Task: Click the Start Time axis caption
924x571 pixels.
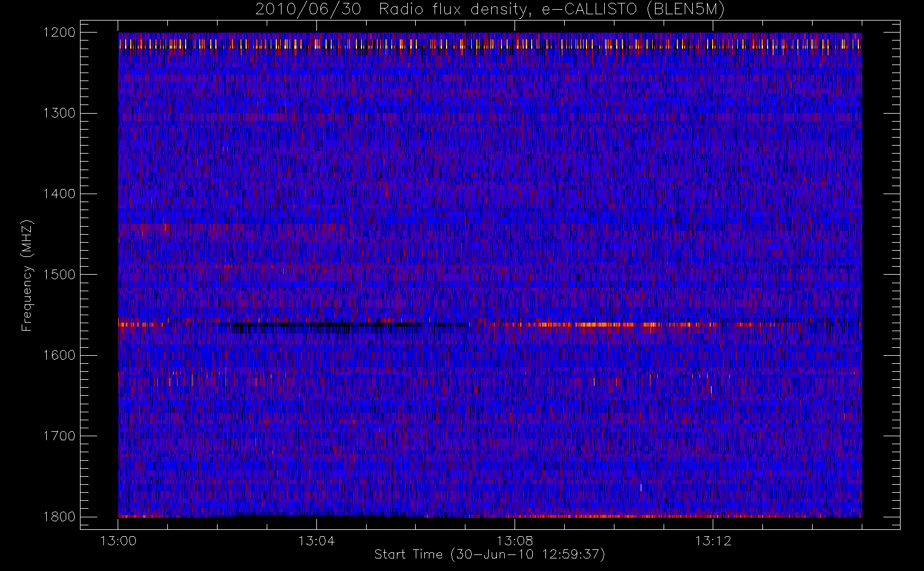Action: tap(490, 554)
